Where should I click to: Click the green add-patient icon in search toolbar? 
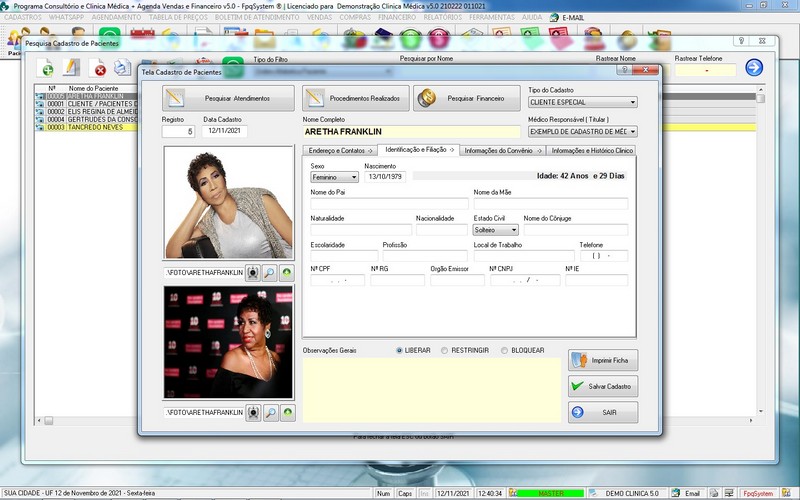[x=46, y=68]
